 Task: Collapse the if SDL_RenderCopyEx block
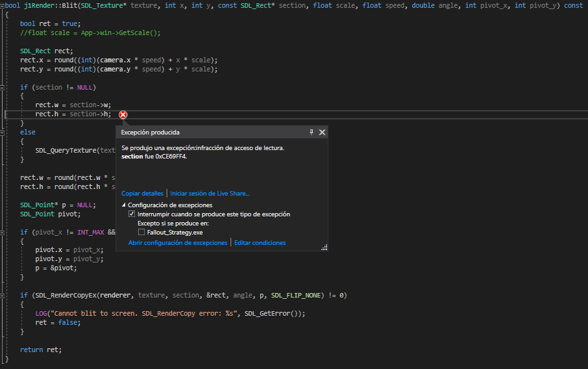(x=2, y=296)
